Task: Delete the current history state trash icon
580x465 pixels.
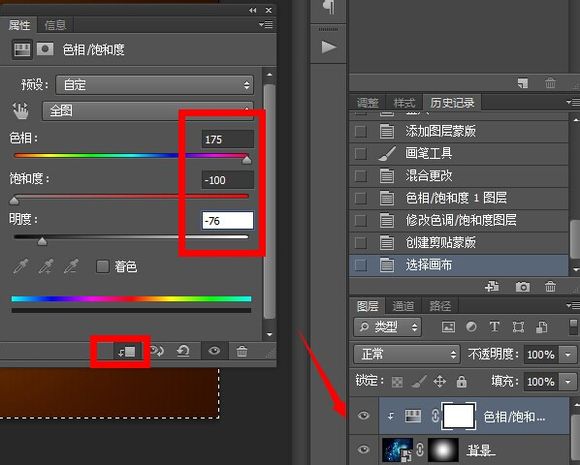Action: [550, 286]
